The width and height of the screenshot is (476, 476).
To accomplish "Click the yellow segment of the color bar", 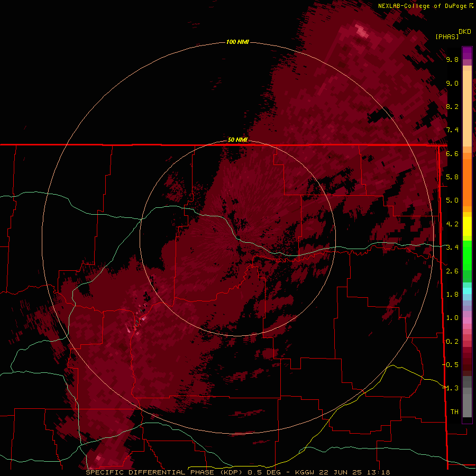I will (467, 226).
